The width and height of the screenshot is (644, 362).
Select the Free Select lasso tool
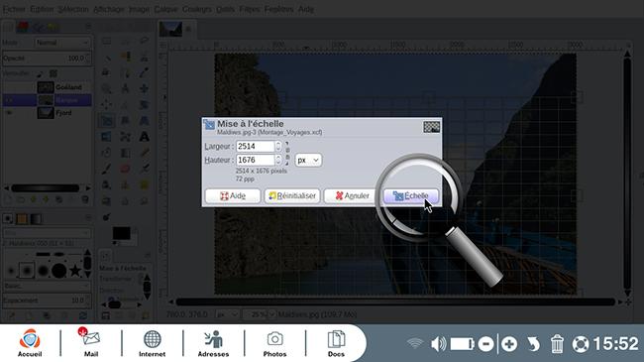145,41
